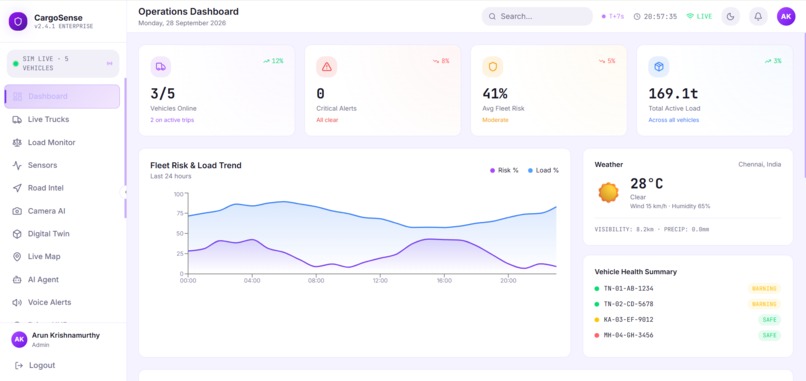Toggle dark mode with the moon button

730,16
